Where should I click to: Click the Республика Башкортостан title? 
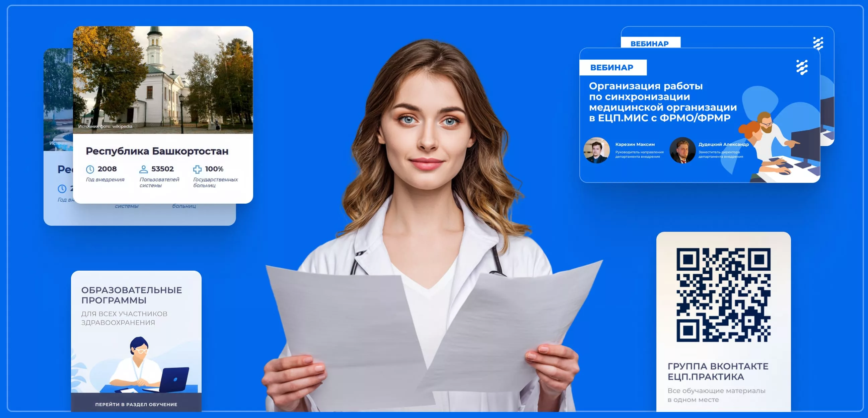point(157,151)
